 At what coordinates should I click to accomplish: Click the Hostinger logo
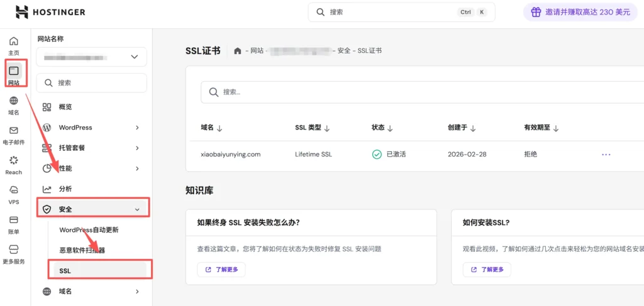click(x=50, y=12)
